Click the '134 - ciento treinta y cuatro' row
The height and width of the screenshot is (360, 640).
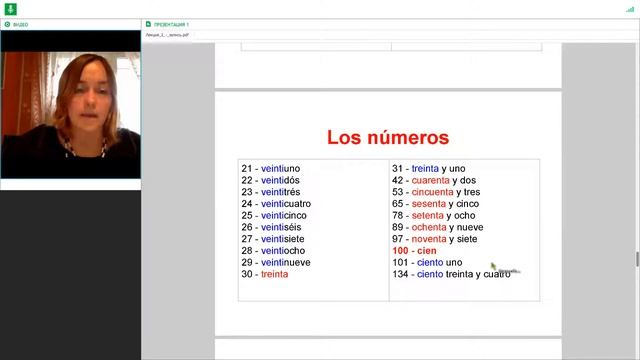[451, 274]
